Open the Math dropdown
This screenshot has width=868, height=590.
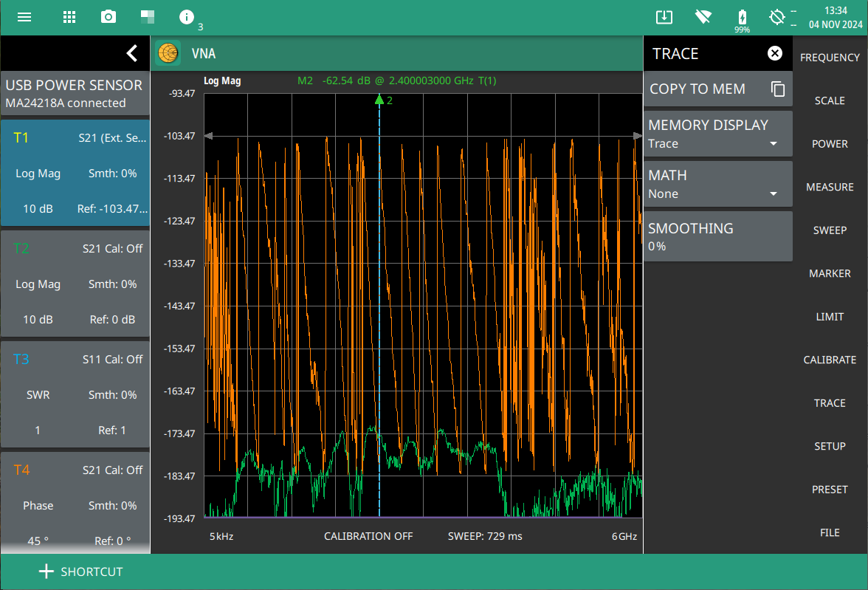[x=717, y=184]
